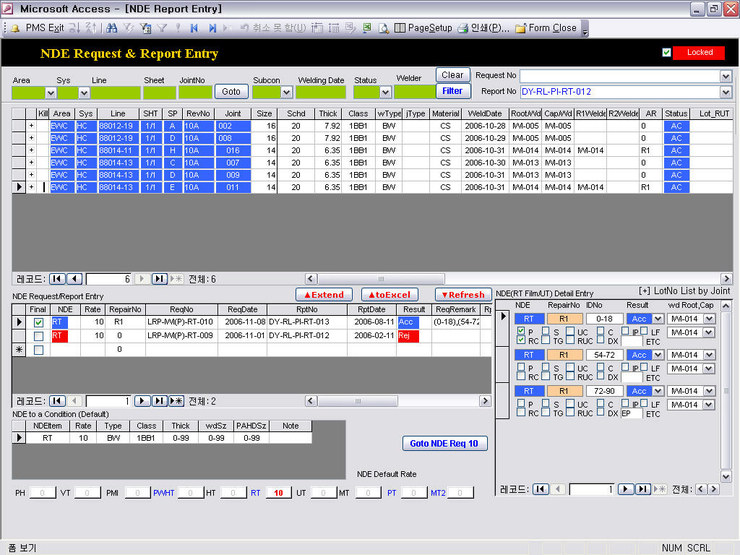The width and height of the screenshot is (740, 555).
Task: Go to last record in Detail Entry navigator
Action: coord(643,489)
